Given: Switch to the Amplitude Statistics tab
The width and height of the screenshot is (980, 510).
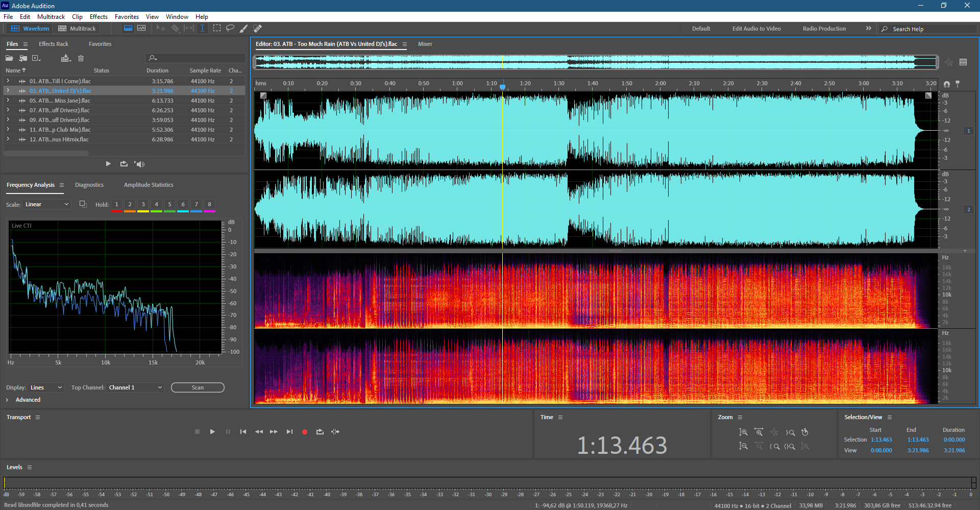Looking at the screenshot, I should (x=149, y=185).
